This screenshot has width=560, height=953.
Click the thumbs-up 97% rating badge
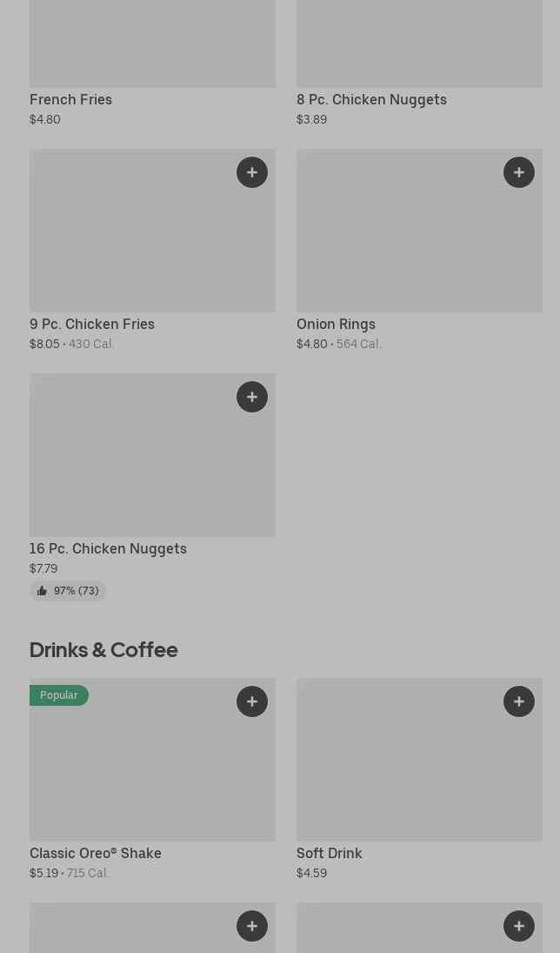coord(68,591)
